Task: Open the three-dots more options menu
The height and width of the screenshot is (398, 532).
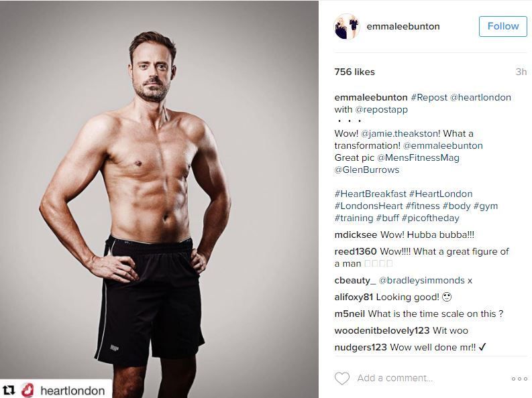Action: 519,379
